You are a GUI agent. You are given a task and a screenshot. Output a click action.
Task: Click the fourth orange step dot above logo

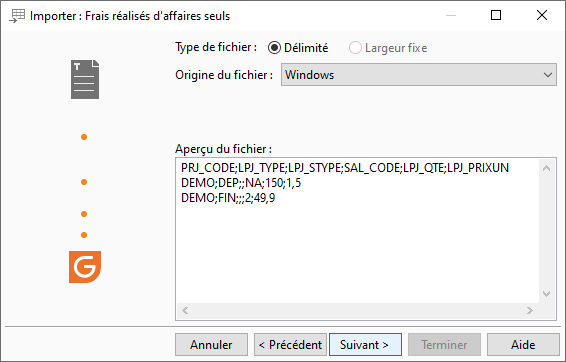pyautogui.click(x=84, y=235)
